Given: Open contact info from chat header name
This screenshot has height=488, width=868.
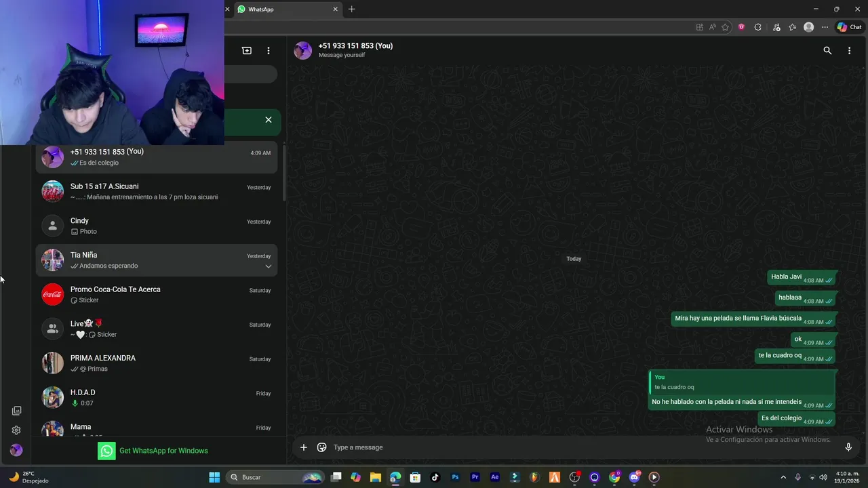Looking at the screenshot, I should point(355,46).
